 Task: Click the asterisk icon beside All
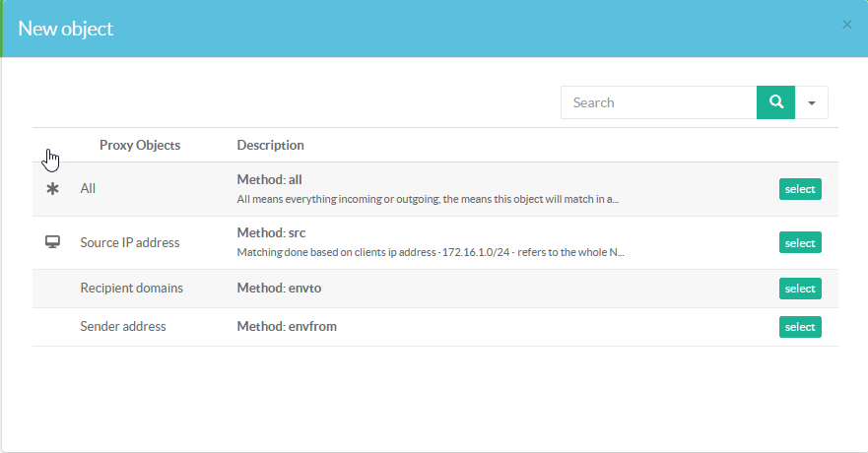[x=53, y=188]
